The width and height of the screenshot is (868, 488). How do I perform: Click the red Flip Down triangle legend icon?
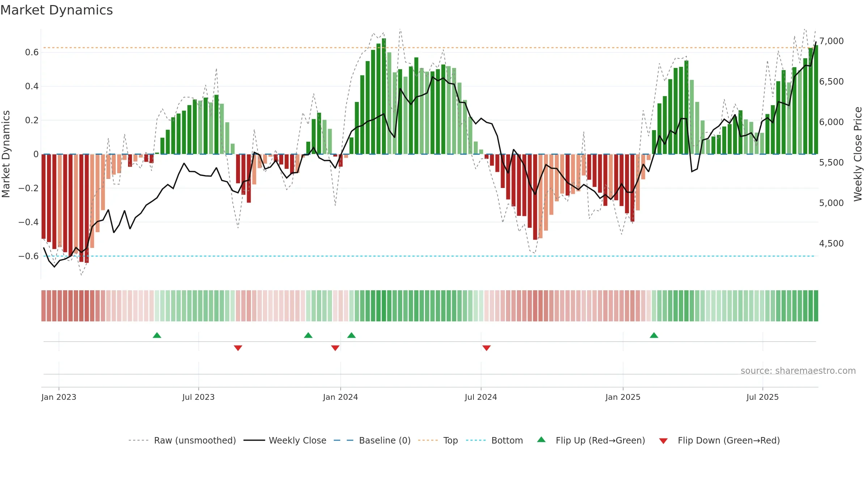click(663, 441)
